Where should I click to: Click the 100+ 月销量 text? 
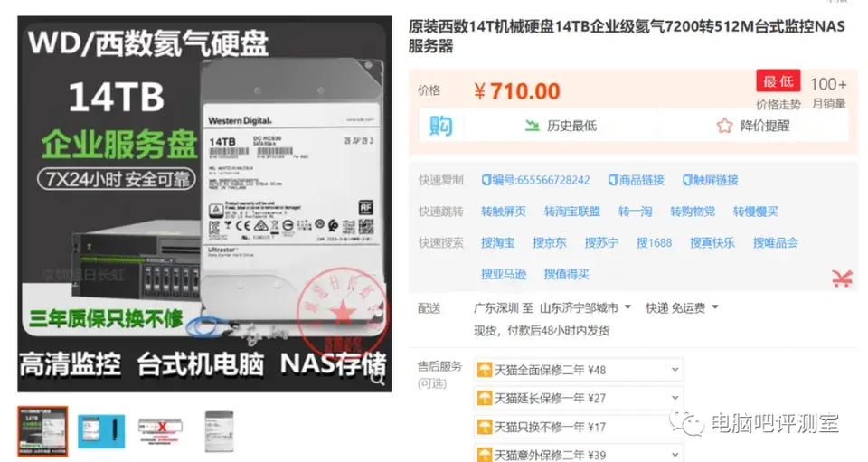828,92
